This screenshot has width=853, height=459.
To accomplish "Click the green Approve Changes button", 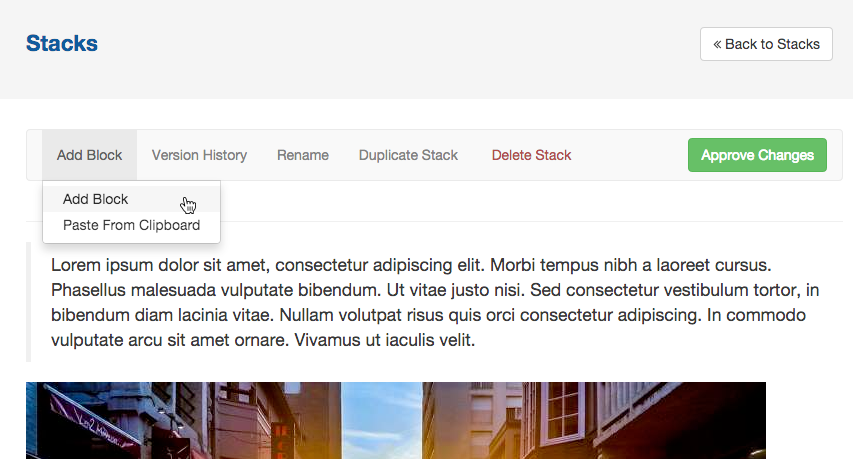I will point(757,155).
